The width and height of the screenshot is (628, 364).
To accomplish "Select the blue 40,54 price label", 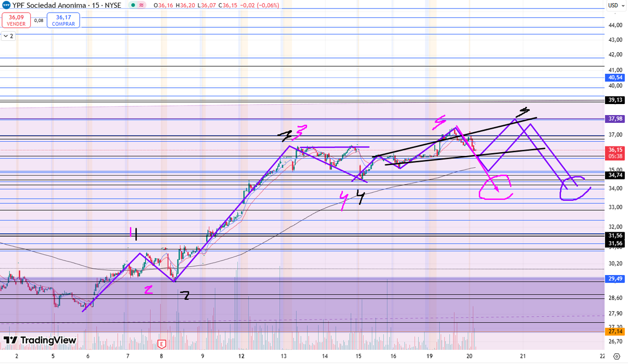I will click(614, 77).
